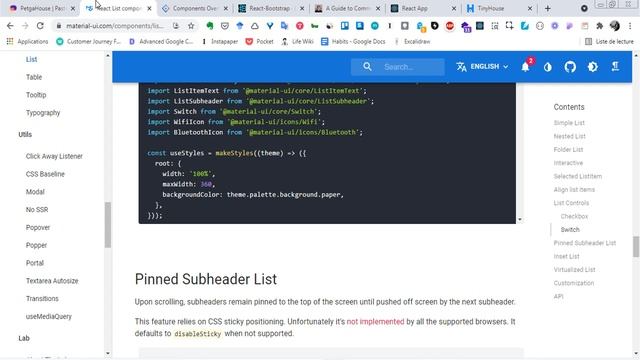Switch to the PetgaHouse tab
640x360 pixels.
pos(42,8)
